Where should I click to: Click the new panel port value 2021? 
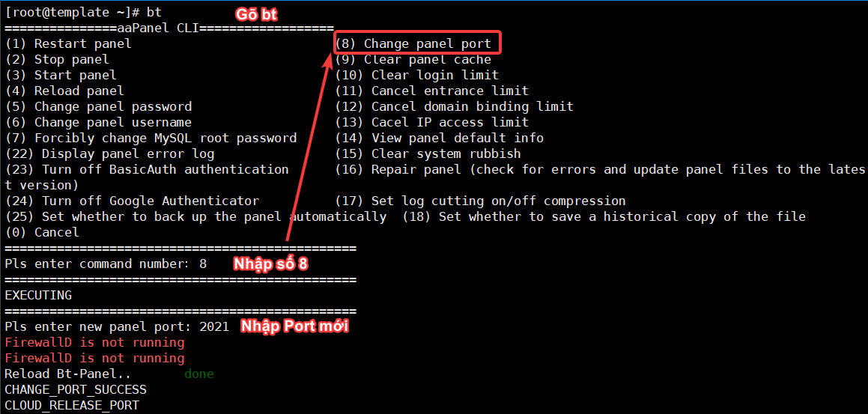(214, 326)
